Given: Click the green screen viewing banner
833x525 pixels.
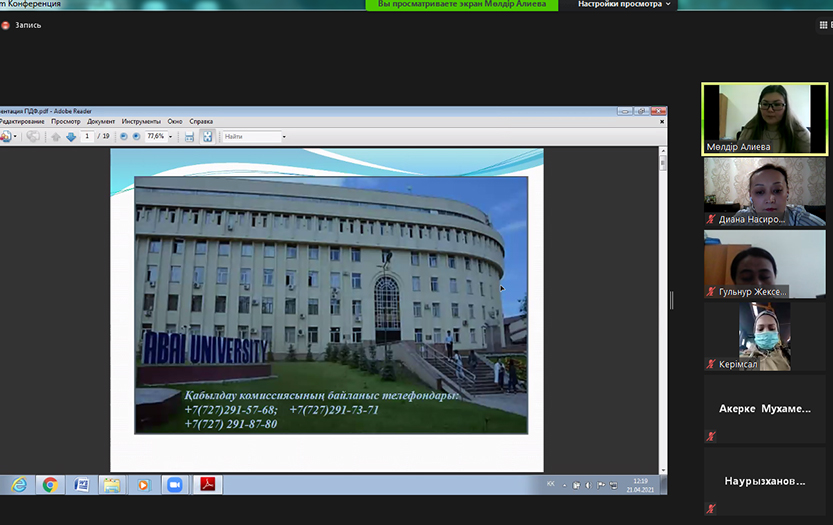Looking at the screenshot, I should 462,5.
